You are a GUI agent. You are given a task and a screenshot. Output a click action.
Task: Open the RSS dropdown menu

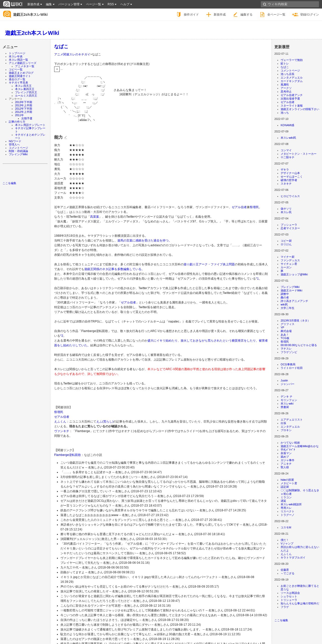[112, 4]
